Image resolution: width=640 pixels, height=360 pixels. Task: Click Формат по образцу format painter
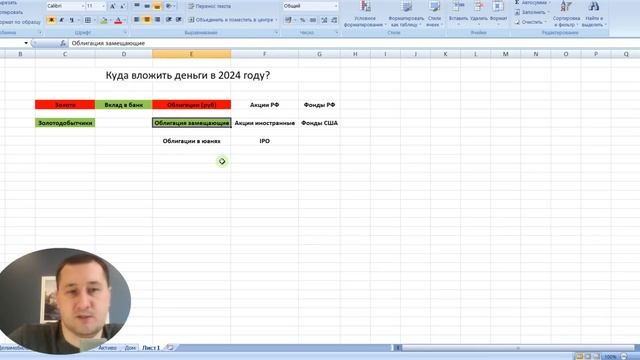click(x=20, y=22)
